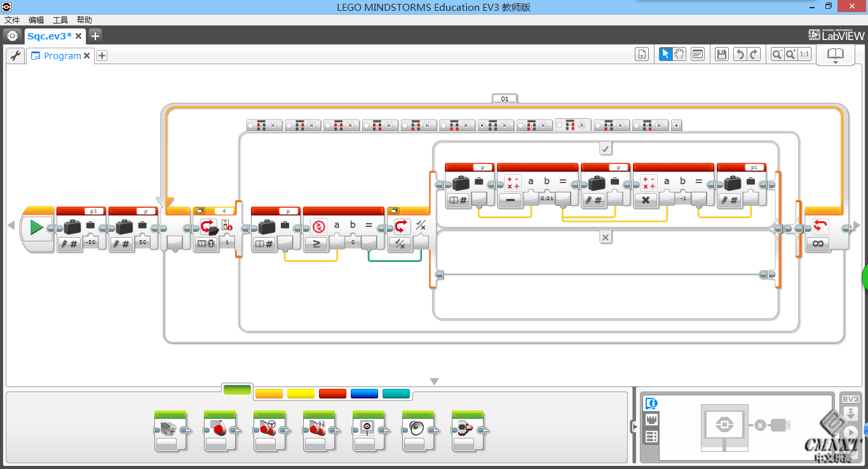Select ninth switch case radio button
The width and height of the screenshot is (868, 469).
pos(560,126)
